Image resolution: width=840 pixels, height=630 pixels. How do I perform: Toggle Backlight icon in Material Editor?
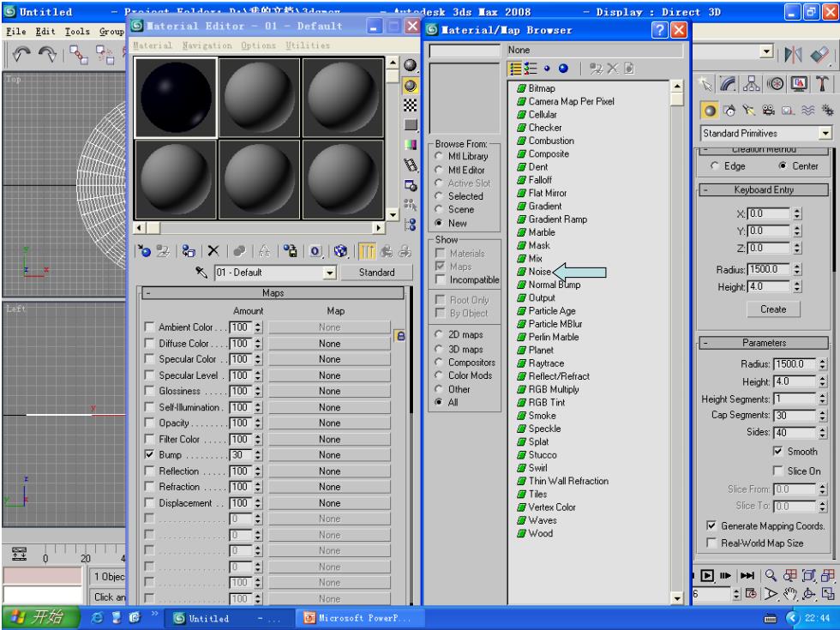click(411, 85)
